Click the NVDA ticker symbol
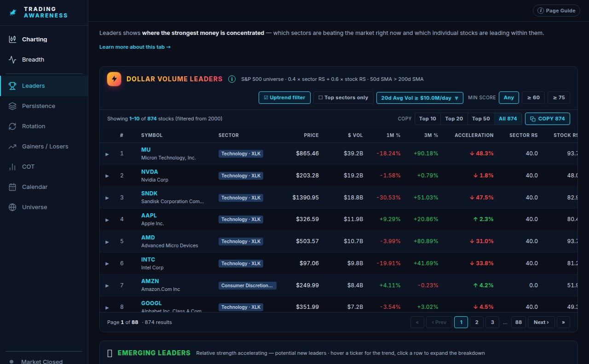589x364 pixels. click(x=150, y=172)
